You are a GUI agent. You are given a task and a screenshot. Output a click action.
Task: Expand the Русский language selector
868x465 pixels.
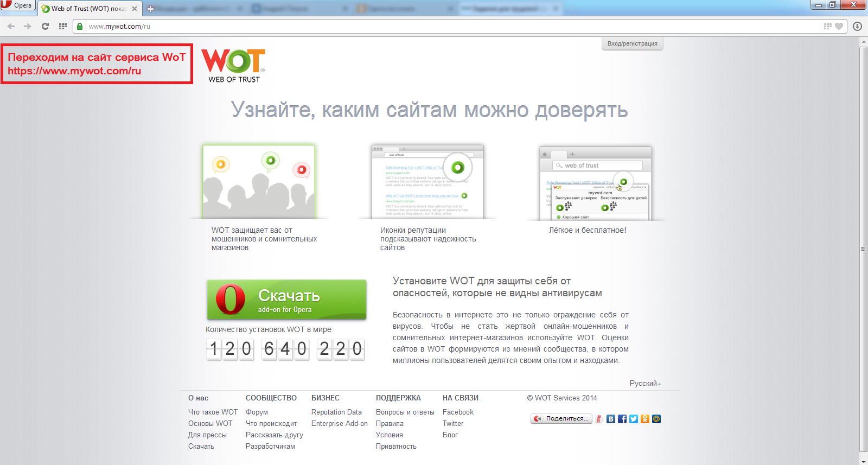click(645, 383)
